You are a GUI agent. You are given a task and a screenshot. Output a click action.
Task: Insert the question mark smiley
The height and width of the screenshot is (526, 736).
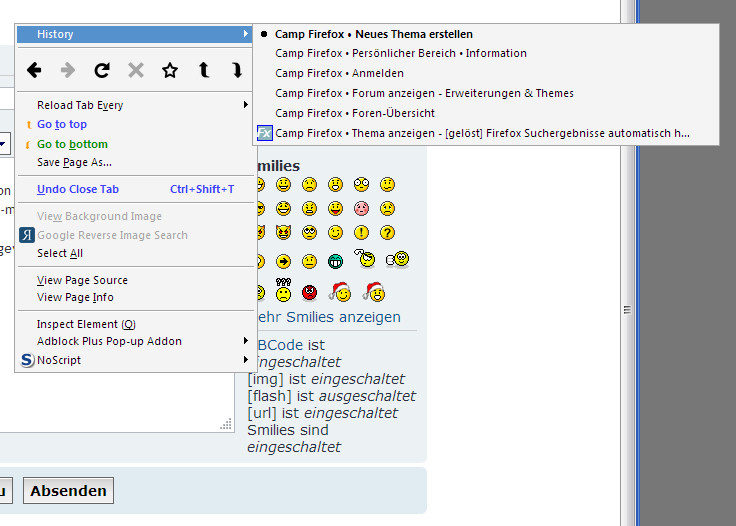click(387, 233)
